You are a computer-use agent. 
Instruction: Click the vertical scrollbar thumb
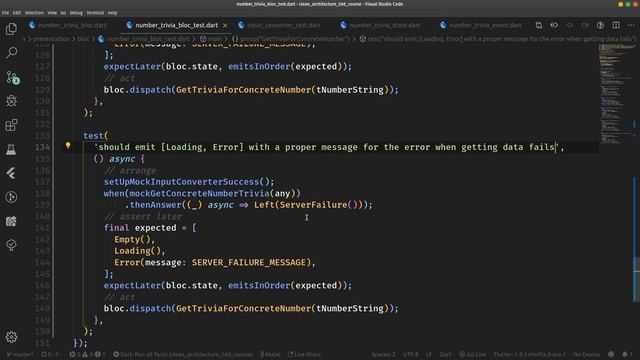tap(637, 280)
